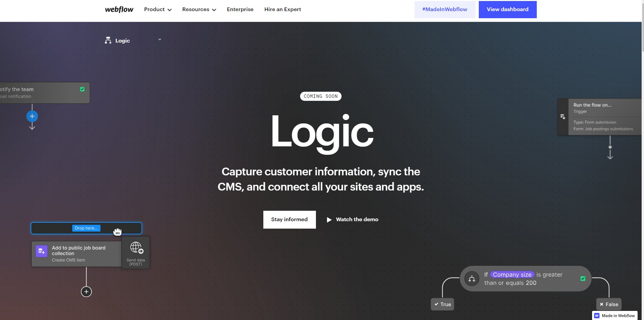Open Hire an Expert page
Viewport: 644px width, 320px height.
pyautogui.click(x=283, y=9)
